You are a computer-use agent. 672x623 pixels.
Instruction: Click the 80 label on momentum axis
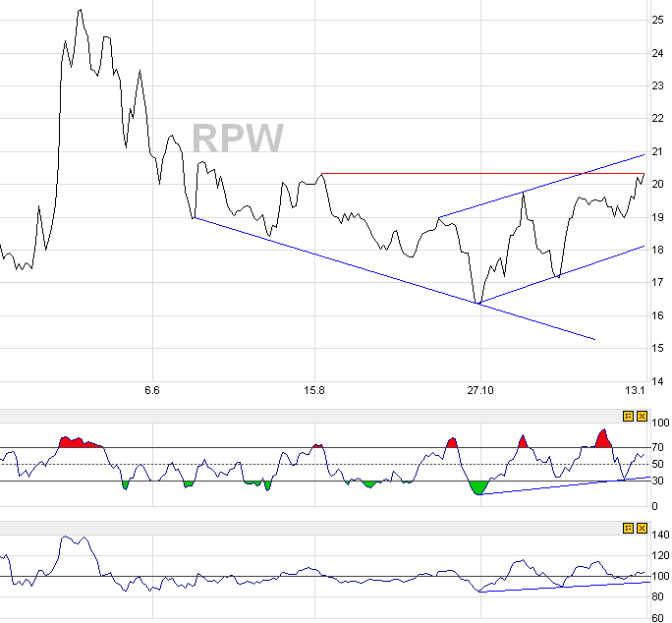(x=658, y=596)
